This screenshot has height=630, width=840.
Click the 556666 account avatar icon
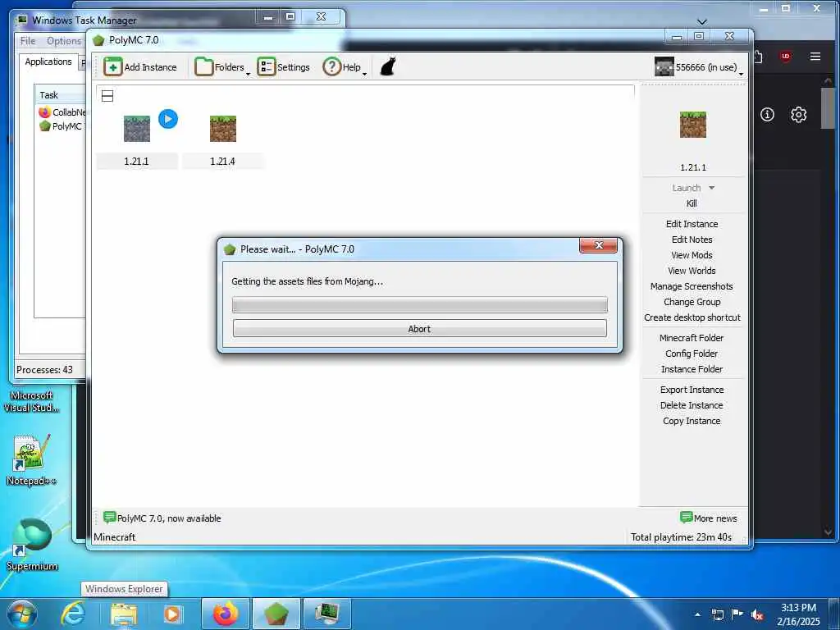coord(664,67)
